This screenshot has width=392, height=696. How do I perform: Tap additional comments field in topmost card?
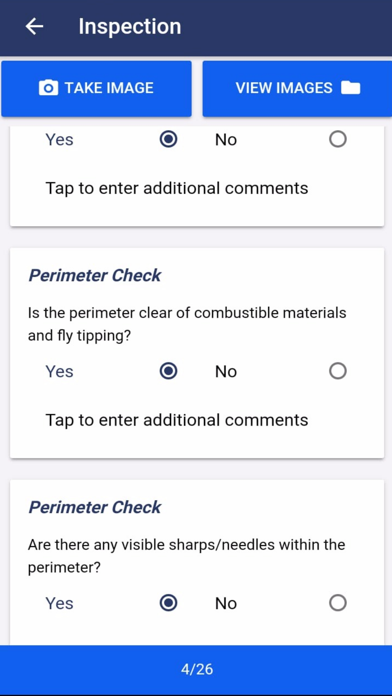[x=177, y=188]
